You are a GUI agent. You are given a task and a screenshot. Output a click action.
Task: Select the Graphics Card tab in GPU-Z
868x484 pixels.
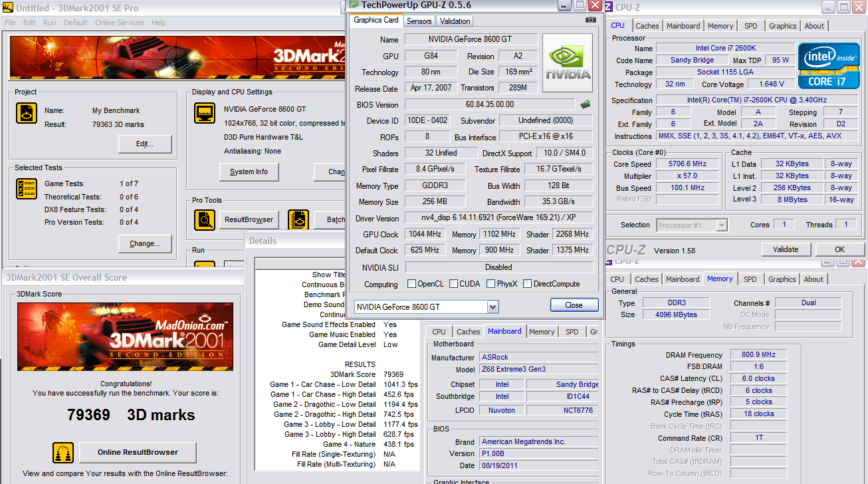tap(376, 20)
